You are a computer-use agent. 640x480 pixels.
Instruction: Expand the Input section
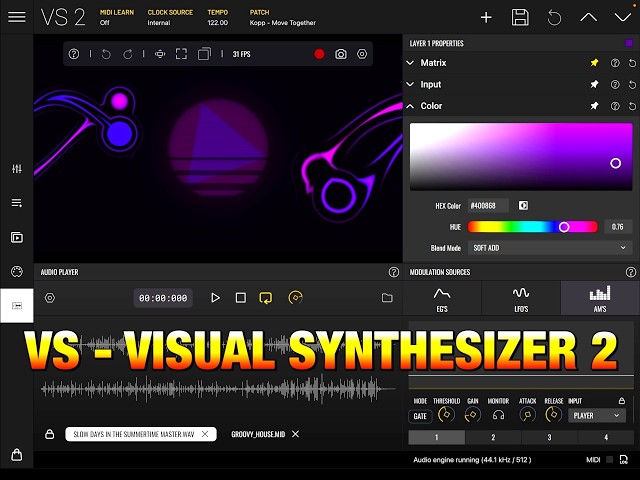[410, 84]
